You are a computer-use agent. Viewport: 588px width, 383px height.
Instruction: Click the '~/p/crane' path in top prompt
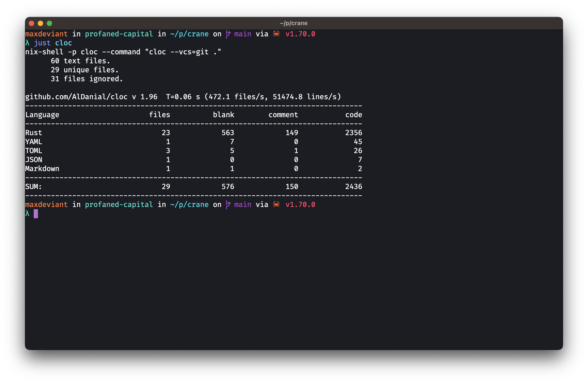click(190, 34)
